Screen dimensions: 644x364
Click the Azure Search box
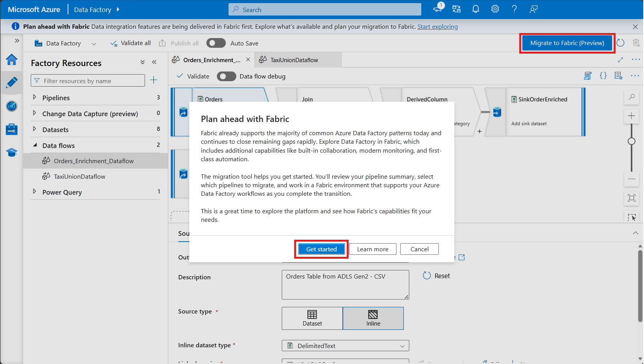[325, 10]
